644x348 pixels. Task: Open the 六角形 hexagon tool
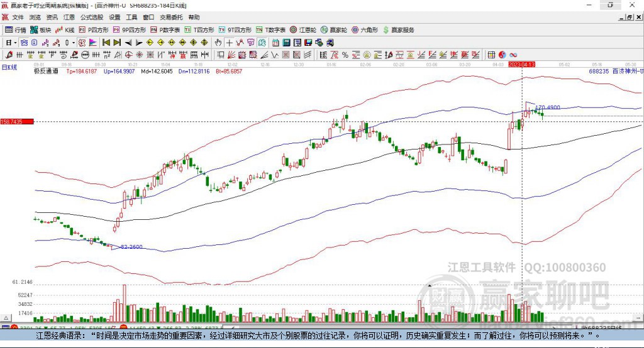365,30
